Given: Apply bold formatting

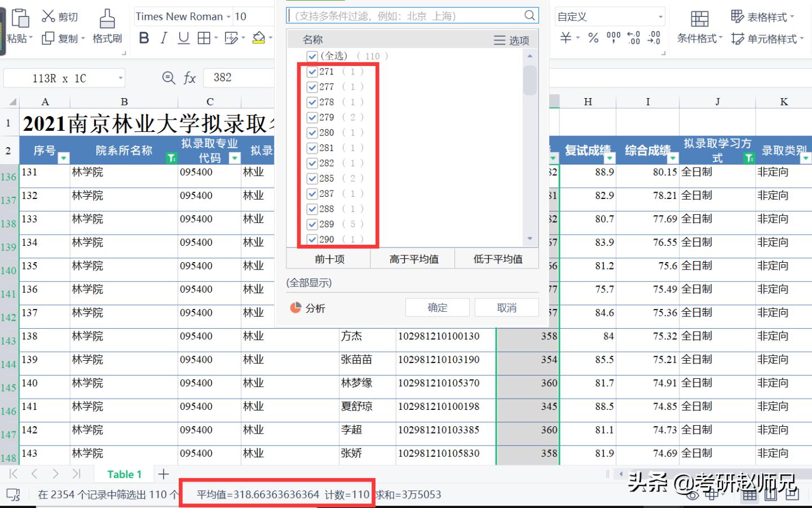Looking at the screenshot, I should pyautogui.click(x=144, y=38).
